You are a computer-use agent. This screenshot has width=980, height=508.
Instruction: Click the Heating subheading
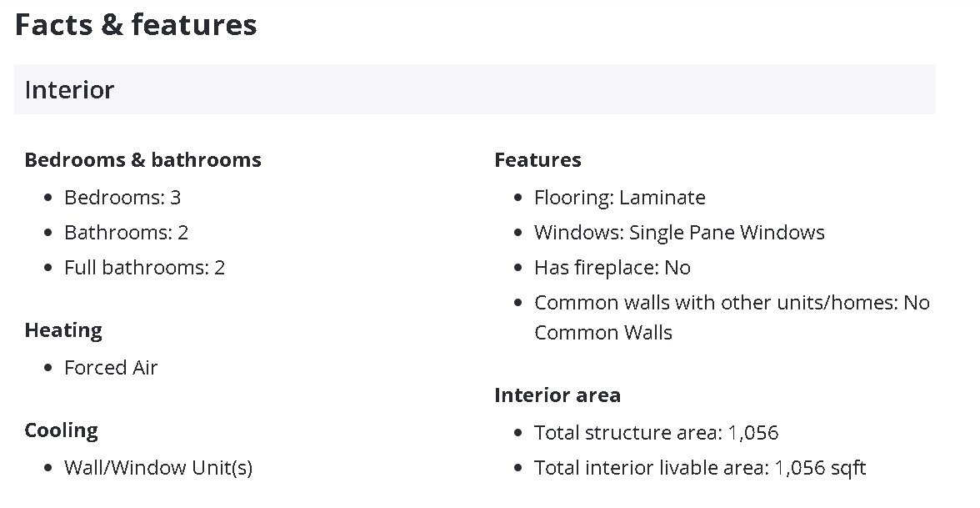coord(63,330)
